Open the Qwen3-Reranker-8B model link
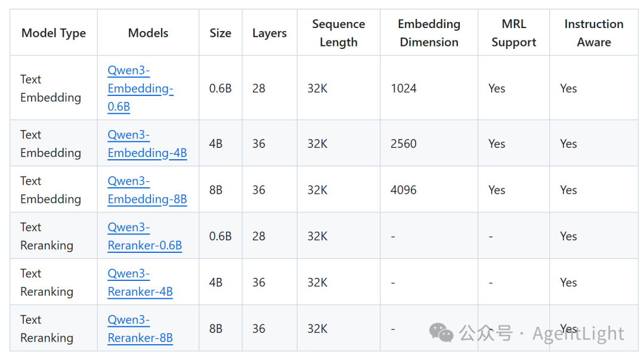 [x=140, y=328]
